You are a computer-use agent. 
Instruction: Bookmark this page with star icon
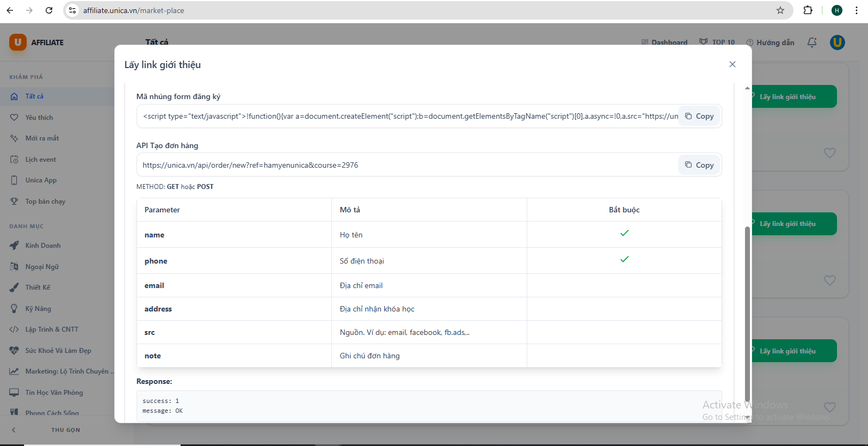pos(780,10)
